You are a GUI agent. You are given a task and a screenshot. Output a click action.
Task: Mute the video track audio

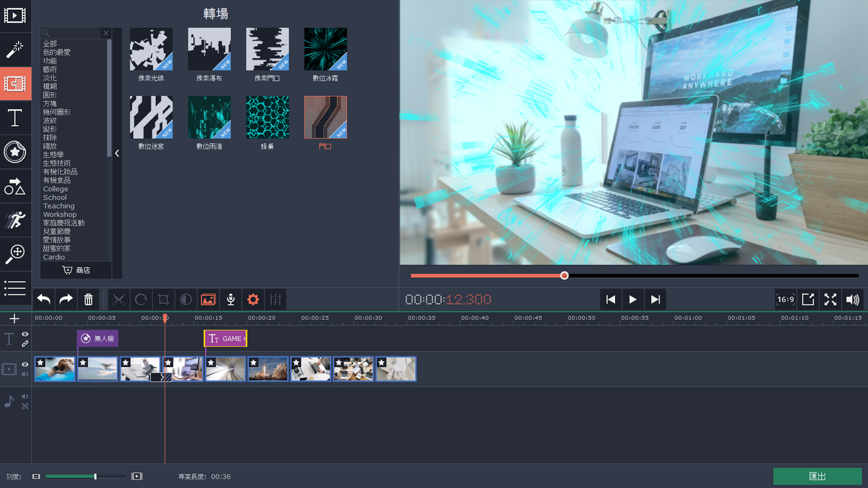(x=25, y=374)
